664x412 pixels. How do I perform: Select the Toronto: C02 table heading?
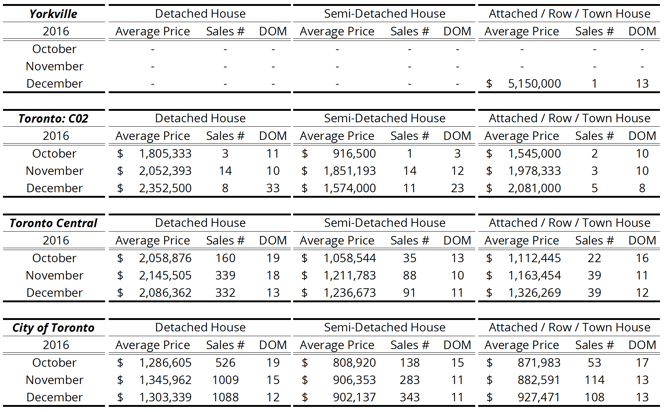pyautogui.click(x=53, y=118)
